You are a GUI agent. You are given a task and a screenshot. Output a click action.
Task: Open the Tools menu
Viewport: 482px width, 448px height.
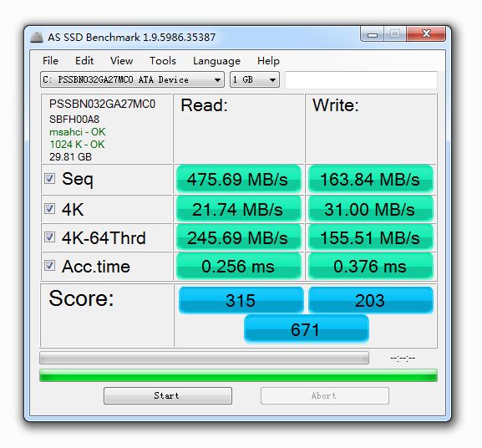pos(163,60)
